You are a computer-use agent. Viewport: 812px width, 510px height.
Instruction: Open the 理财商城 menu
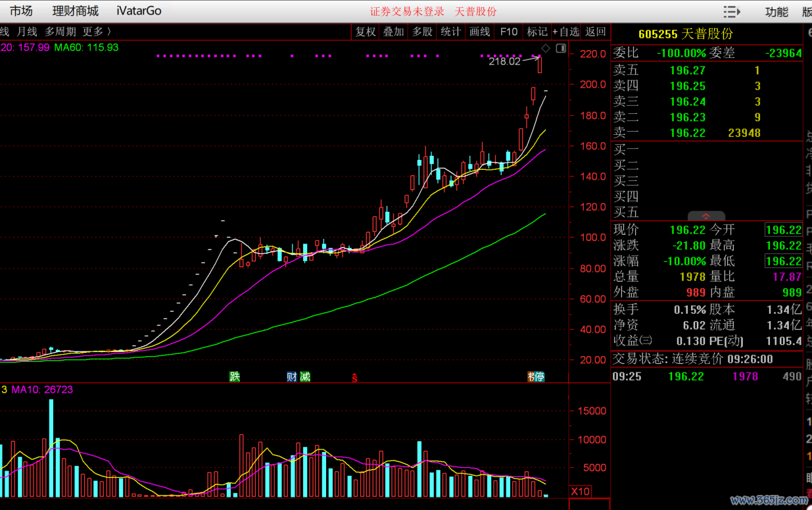76,11
